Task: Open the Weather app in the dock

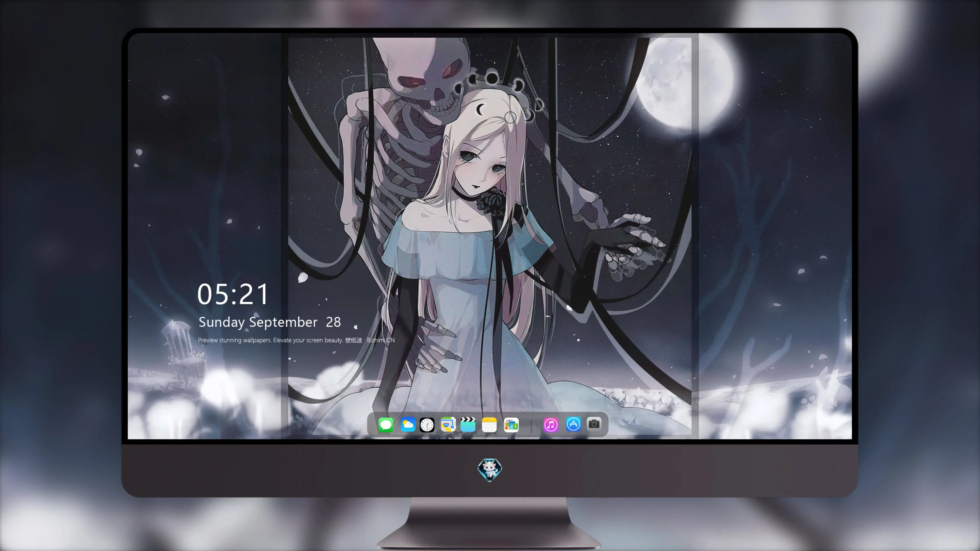Action: click(408, 424)
